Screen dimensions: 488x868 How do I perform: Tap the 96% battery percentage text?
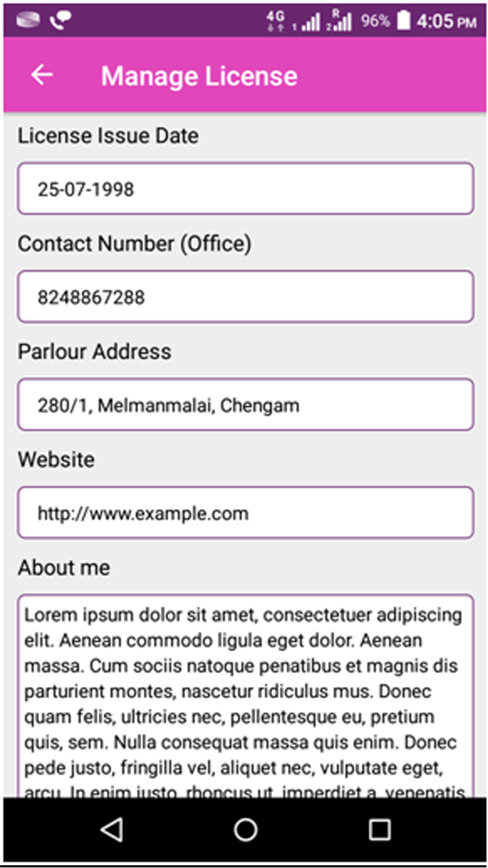pos(376,21)
